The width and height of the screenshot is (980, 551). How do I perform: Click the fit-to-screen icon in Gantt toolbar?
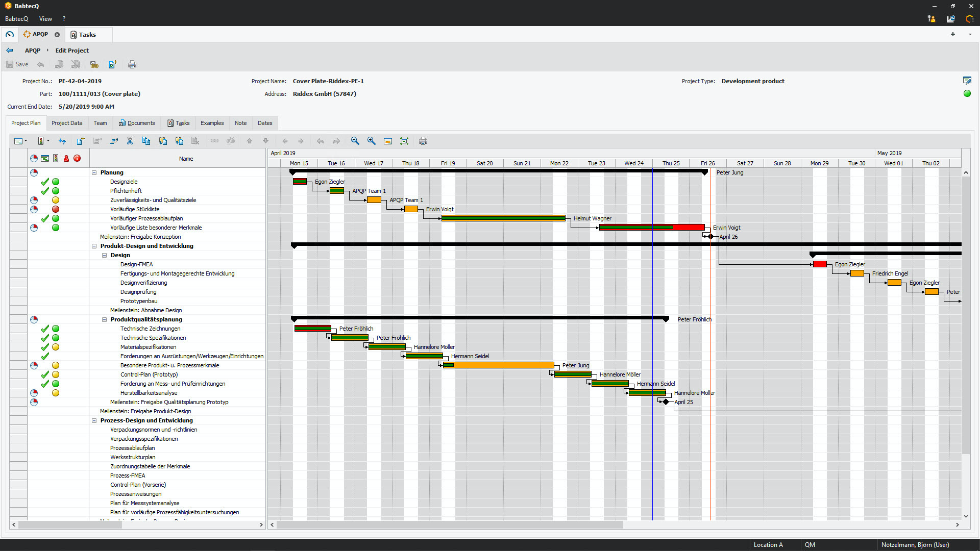pos(404,141)
